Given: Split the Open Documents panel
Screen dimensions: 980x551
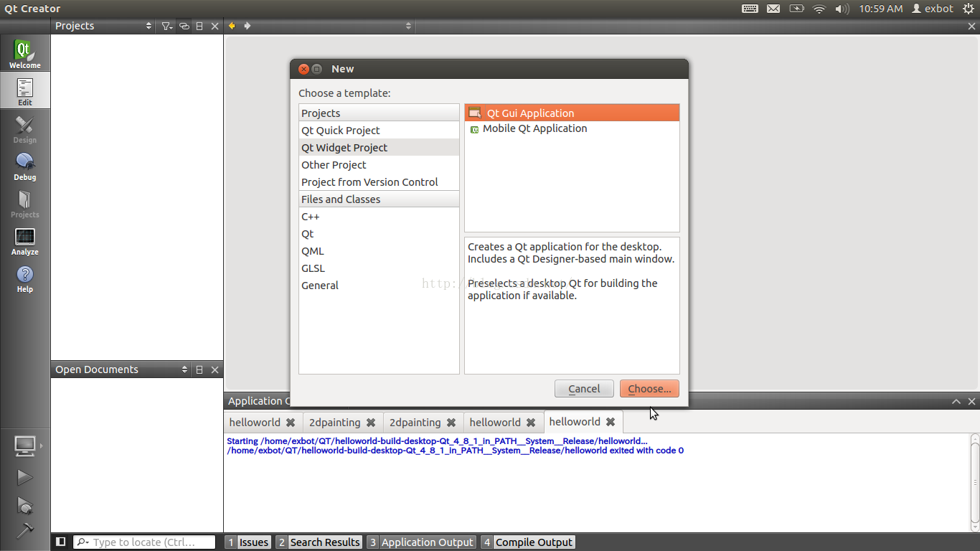Looking at the screenshot, I should [199, 369].
